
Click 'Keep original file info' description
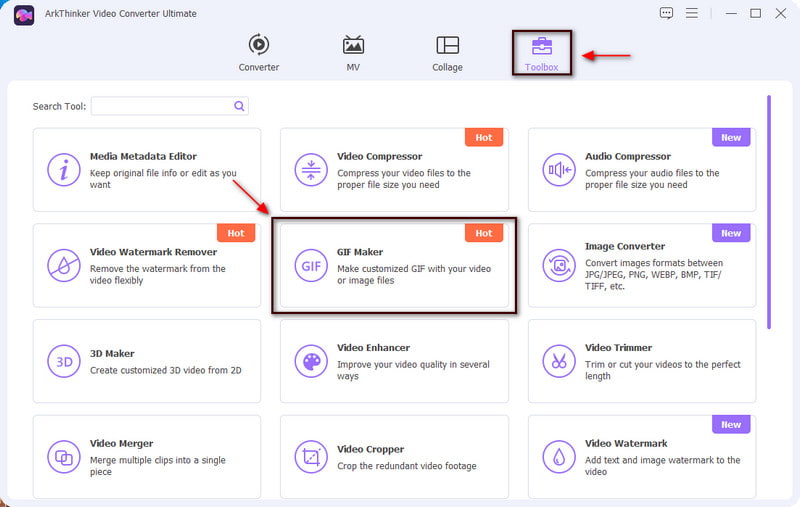[x=163, y=179]
